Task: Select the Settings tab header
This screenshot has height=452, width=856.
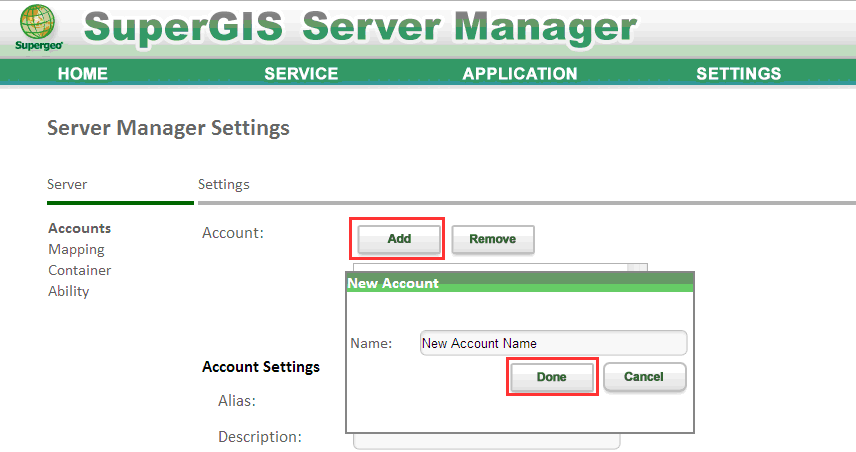Action: tap(223, 185)
